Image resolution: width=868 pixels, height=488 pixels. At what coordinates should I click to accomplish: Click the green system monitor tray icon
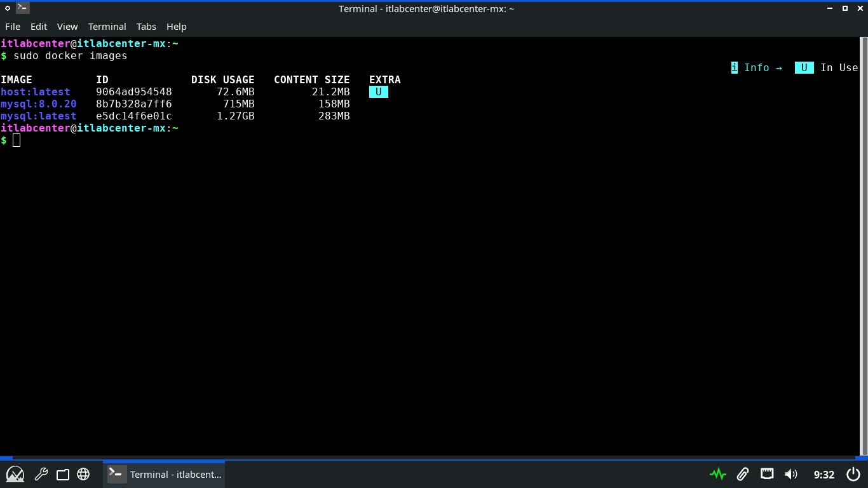(718, 474)
